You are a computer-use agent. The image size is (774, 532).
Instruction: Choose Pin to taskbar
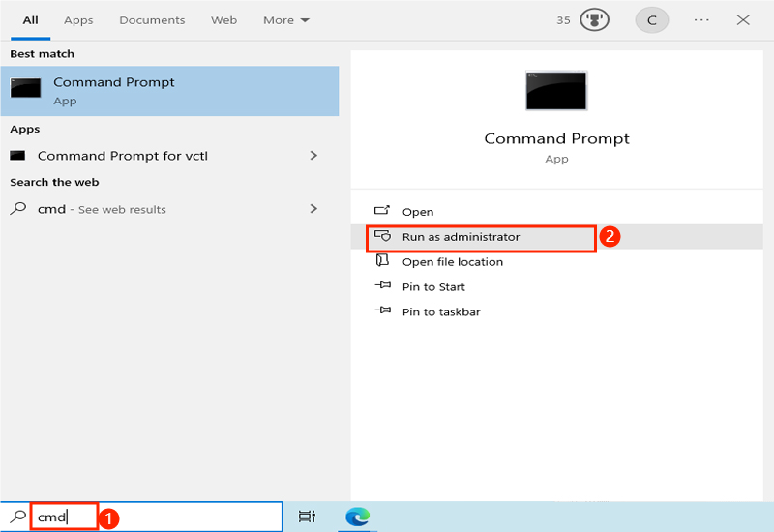[x=557, y=311]
